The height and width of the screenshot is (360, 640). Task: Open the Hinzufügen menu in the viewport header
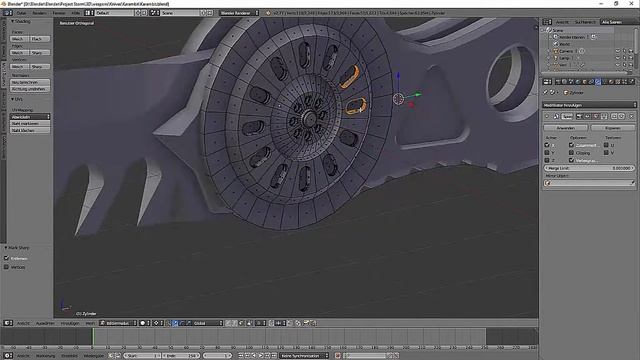point(70,323)
